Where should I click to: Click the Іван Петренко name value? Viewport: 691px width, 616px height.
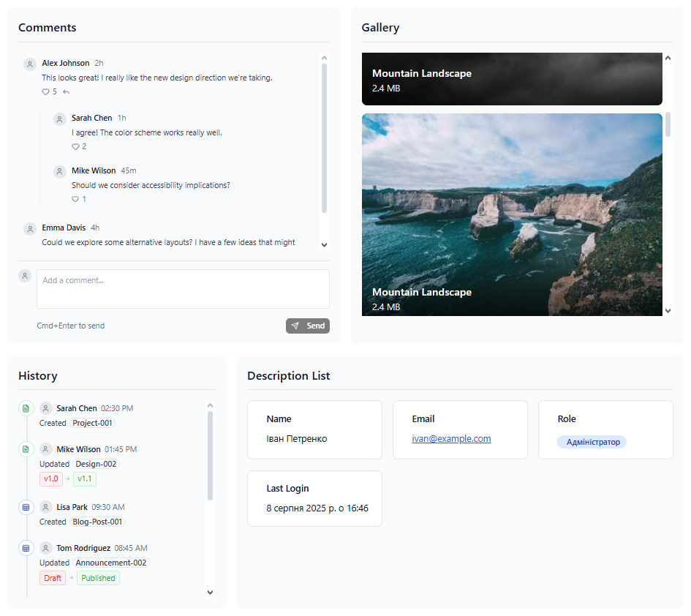(x=297, y=439)
